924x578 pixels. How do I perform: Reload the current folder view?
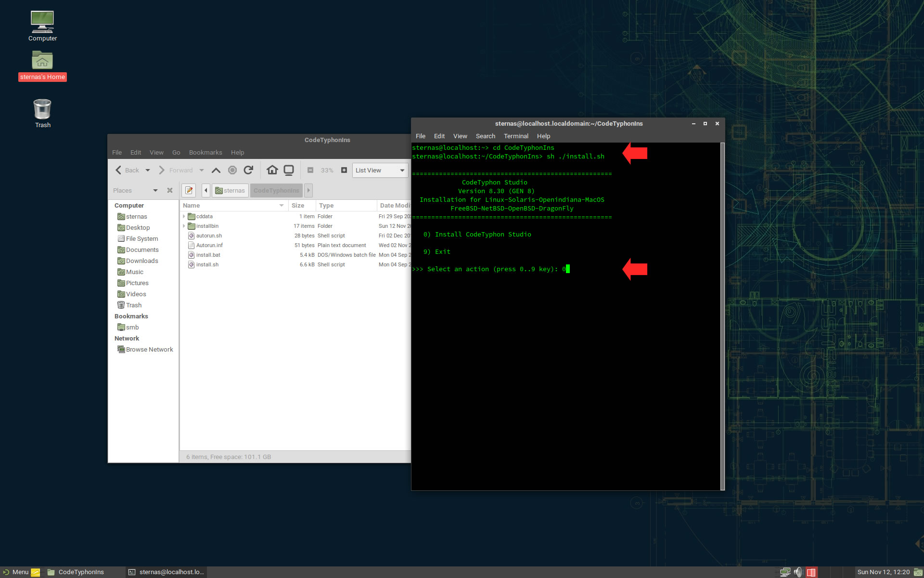(x=248, y=170)
